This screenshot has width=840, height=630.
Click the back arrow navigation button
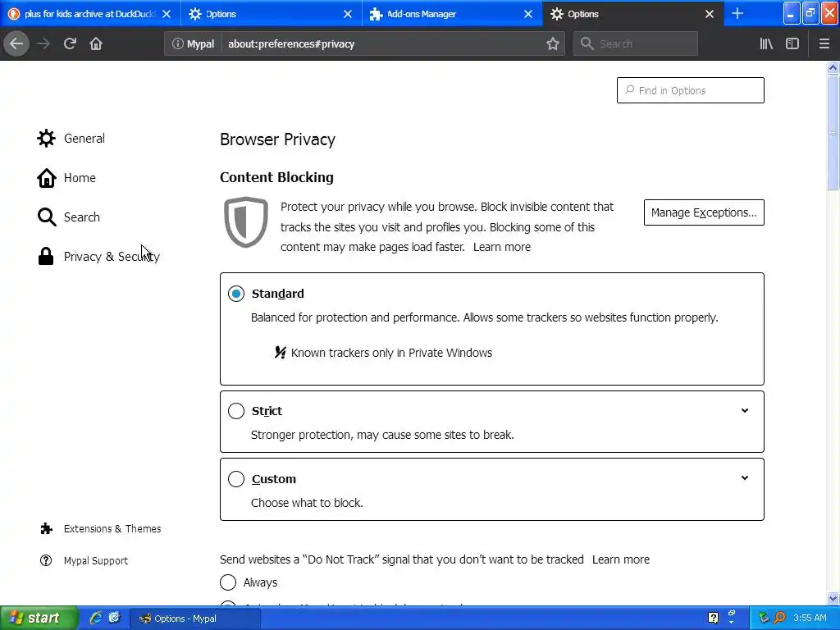(16, 43)
